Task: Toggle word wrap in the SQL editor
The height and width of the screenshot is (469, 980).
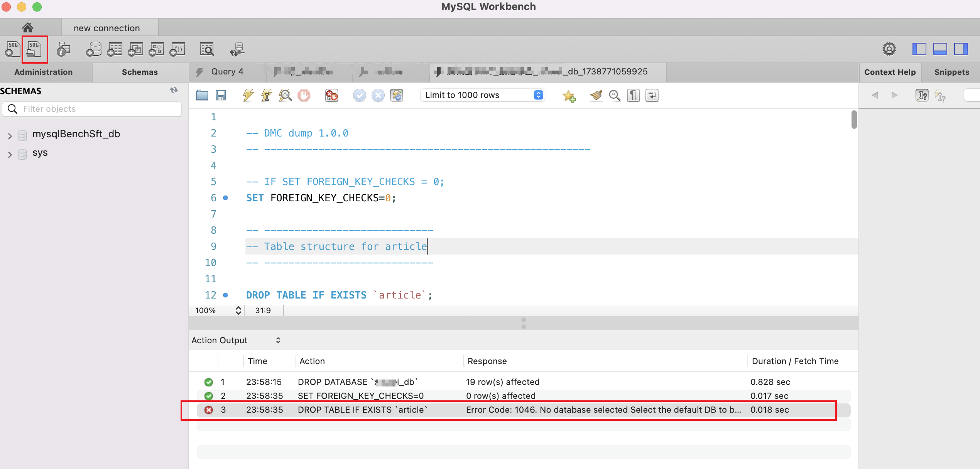Action: 652,95
